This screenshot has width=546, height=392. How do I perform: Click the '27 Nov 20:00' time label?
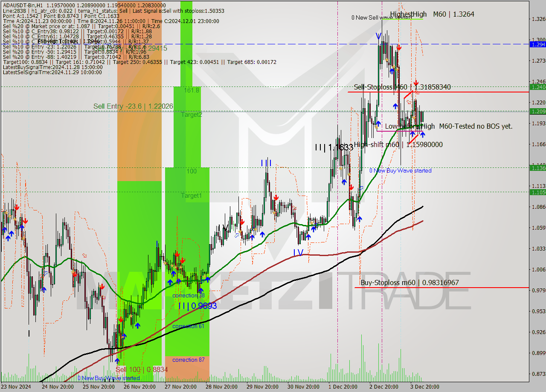coord(180,387)
